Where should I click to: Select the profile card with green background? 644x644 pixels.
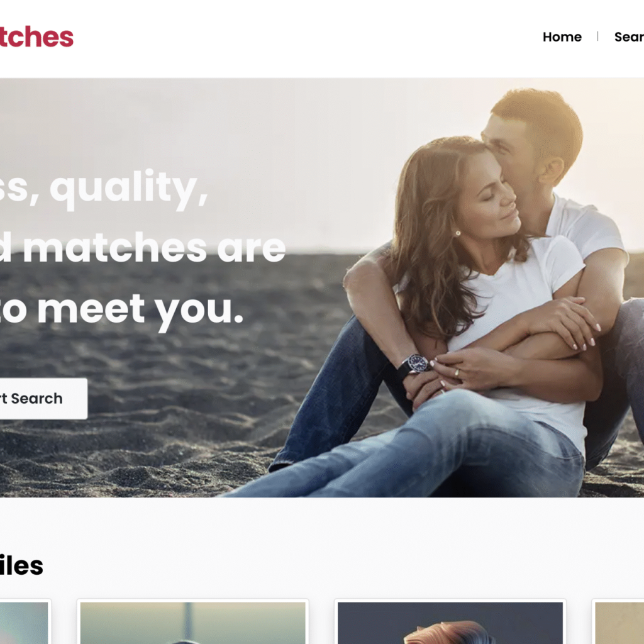pyautogui.click(x=192, y=622)
